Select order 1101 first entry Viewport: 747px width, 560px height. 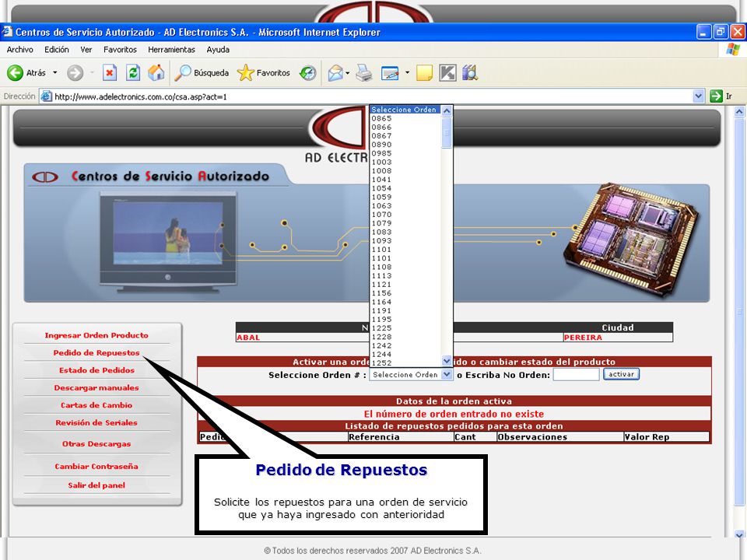pyautogui.click(x=405, y=250)
